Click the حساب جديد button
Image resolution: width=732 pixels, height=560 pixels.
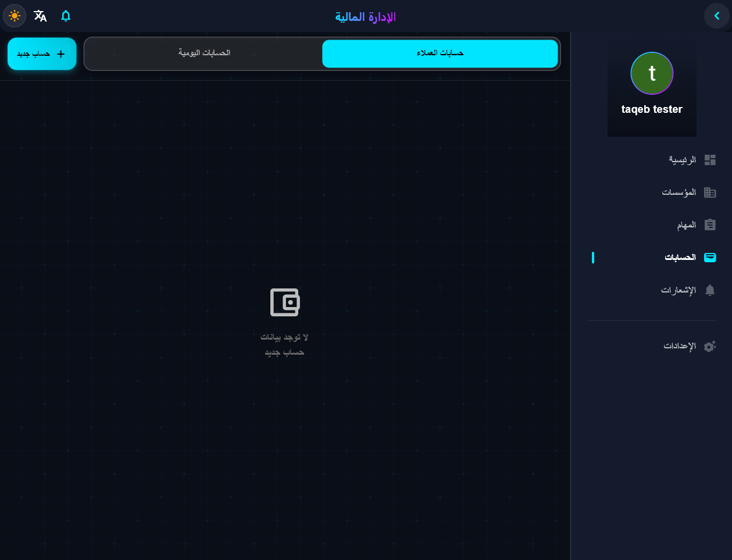coord(42,54)
